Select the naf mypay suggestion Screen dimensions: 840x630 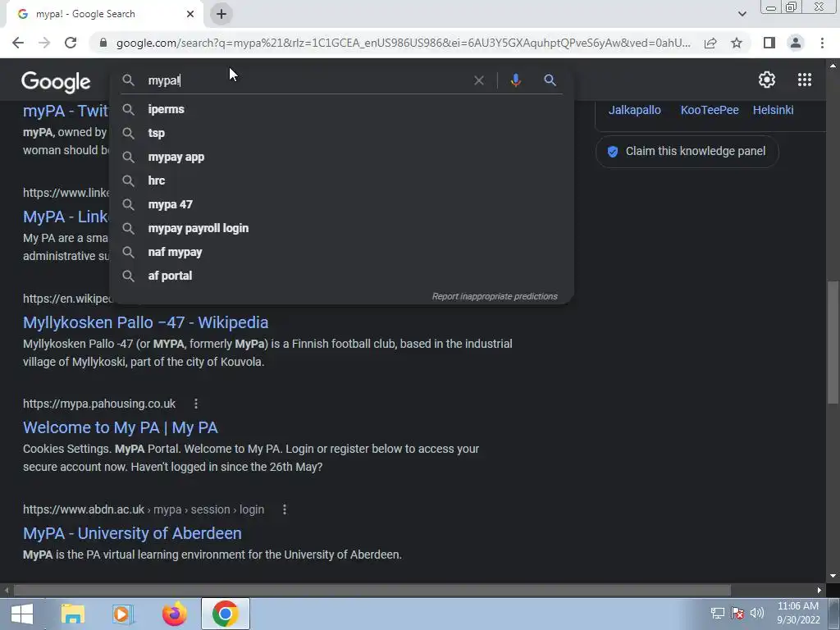pyautogui.click(x=341, y=253)
